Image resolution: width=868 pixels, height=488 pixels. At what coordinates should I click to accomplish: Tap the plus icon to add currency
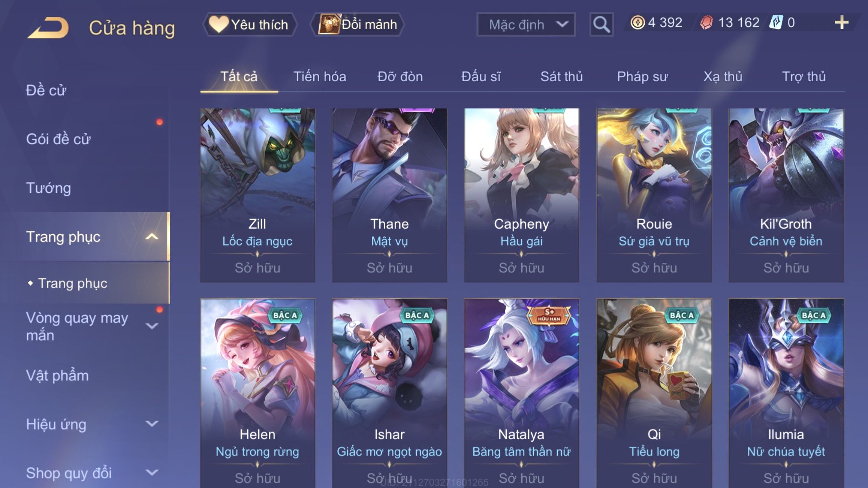(x=841, y=22)
